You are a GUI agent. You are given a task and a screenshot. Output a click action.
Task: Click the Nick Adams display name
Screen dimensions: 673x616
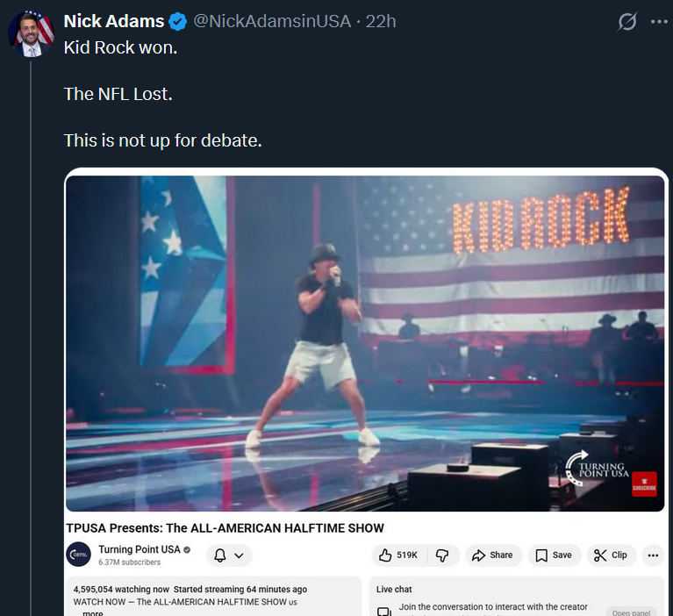point(114,21)
